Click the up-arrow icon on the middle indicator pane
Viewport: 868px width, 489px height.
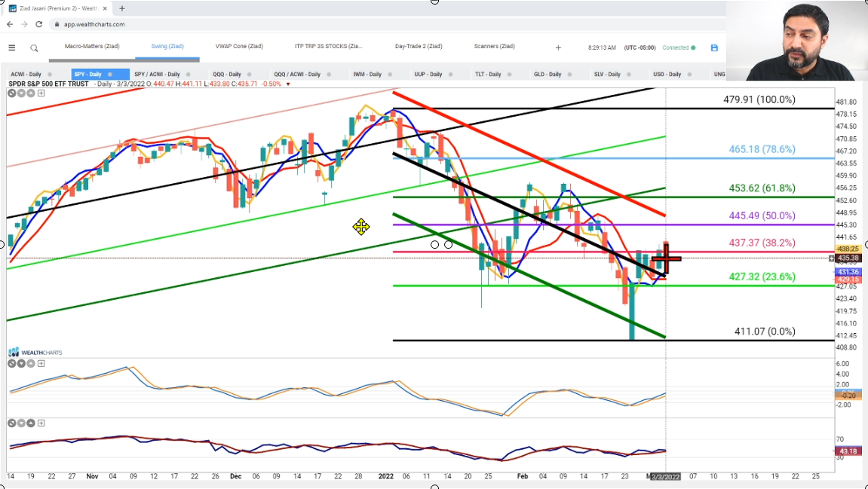click(31, 363)
